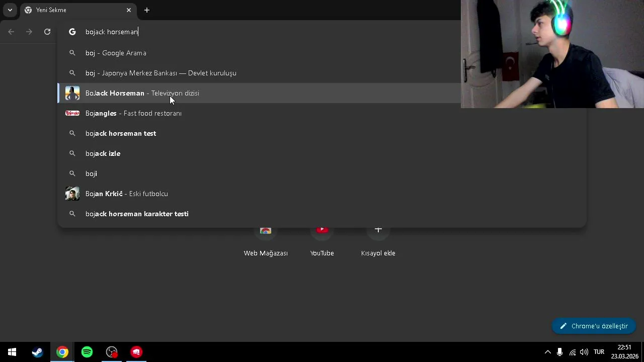Open a new tab with plus button
644x362 pixels.
click(147, 10)
